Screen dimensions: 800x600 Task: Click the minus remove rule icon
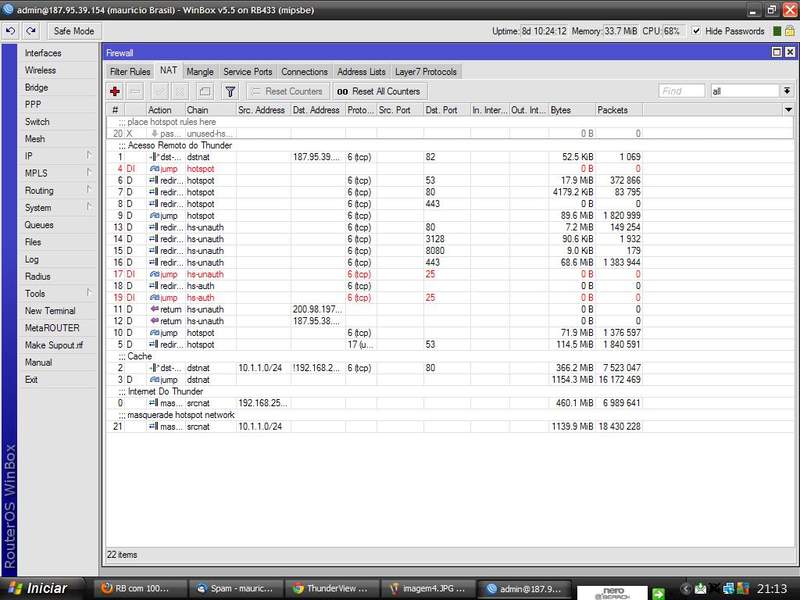[x=135, y=91]
